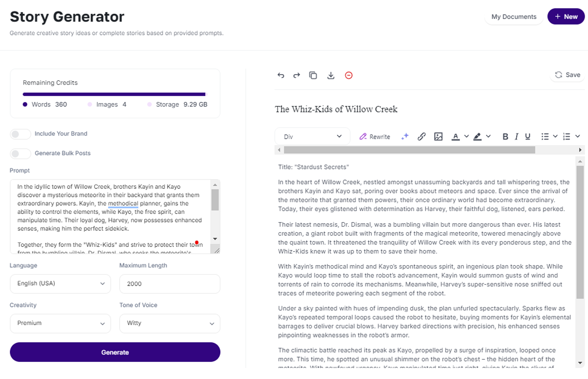Copy the generated story content
This screenshot has height=379, width=588.
pyautogui.click(x=313, y=75)
